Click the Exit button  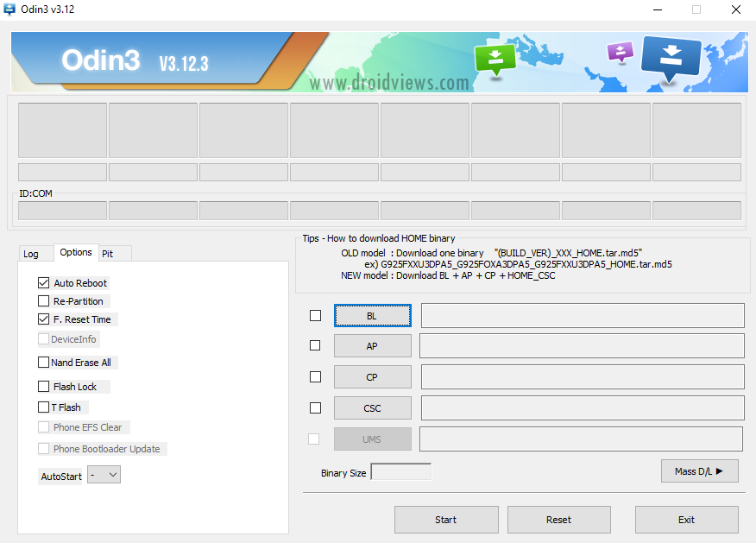687,520
